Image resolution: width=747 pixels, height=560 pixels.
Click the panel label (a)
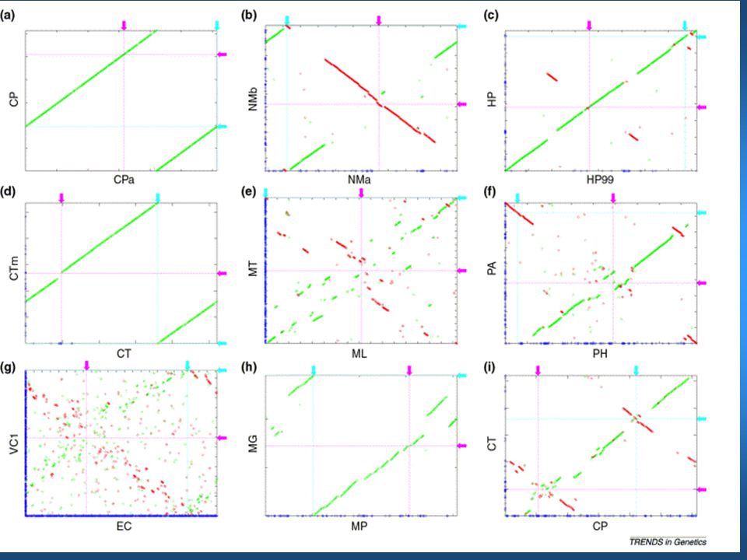pos(8,16)
